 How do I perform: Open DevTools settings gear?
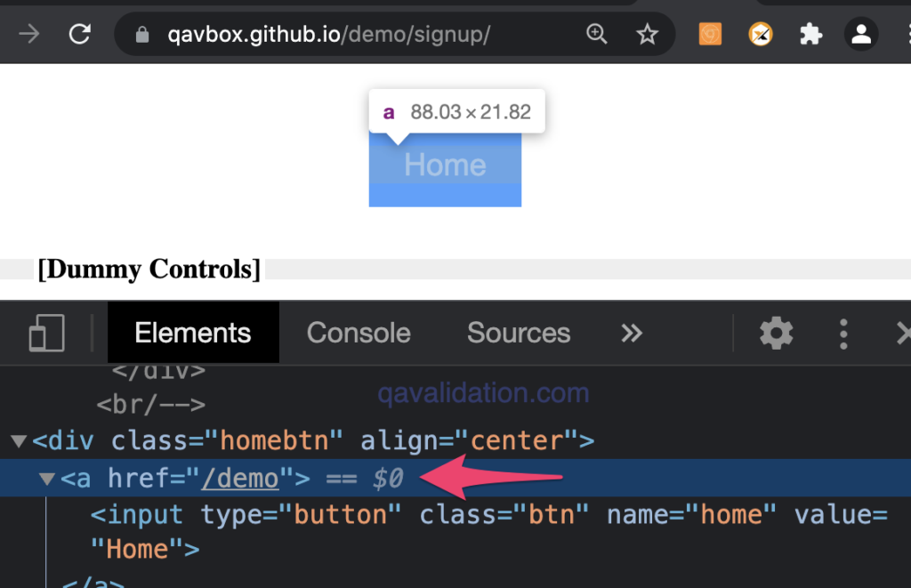click(776, 333)
